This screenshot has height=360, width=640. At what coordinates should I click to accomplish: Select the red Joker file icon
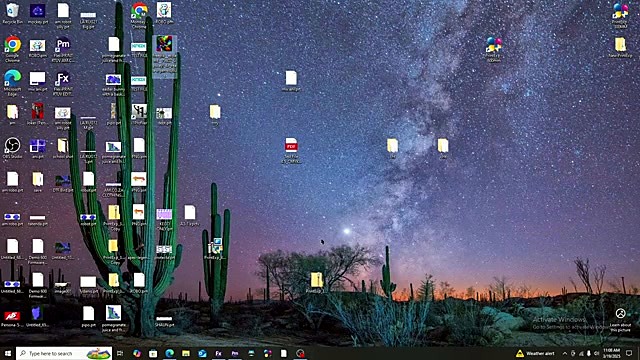coord(38,114)
